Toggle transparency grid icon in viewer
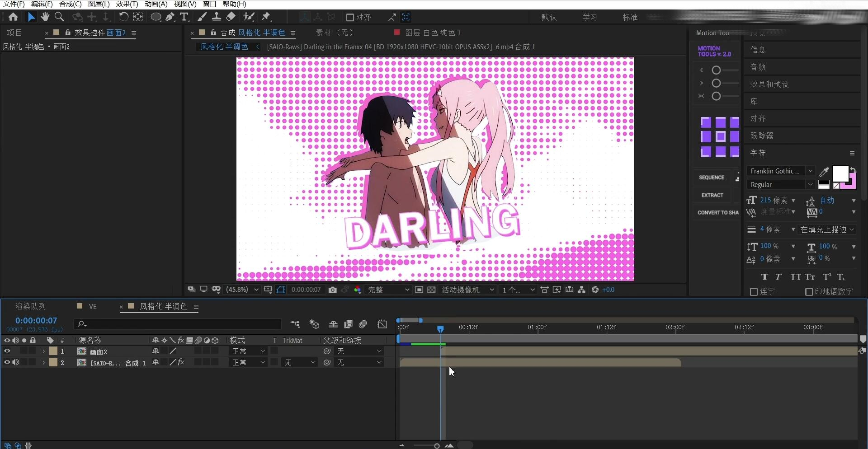The height and width of the screenshot is (449, 868). 432,290
